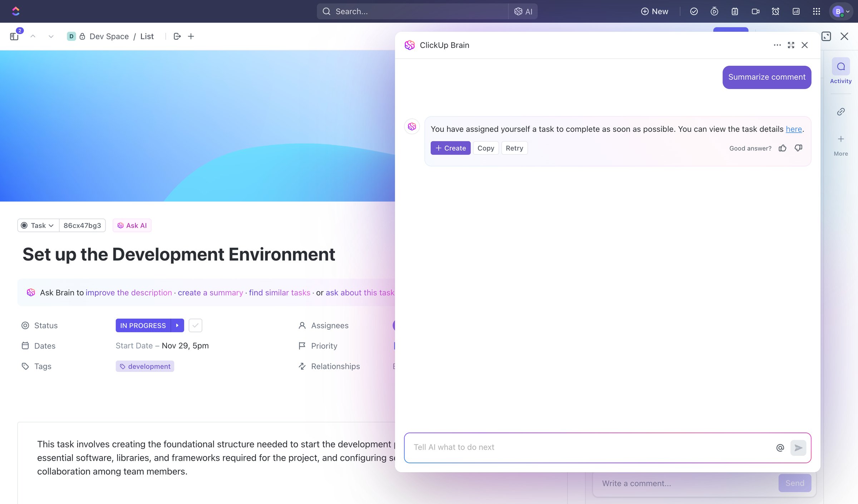Screen dimensions: 858x504
Task: Send the AI prompt with arrow icon
Action: [x=798, y=448]
